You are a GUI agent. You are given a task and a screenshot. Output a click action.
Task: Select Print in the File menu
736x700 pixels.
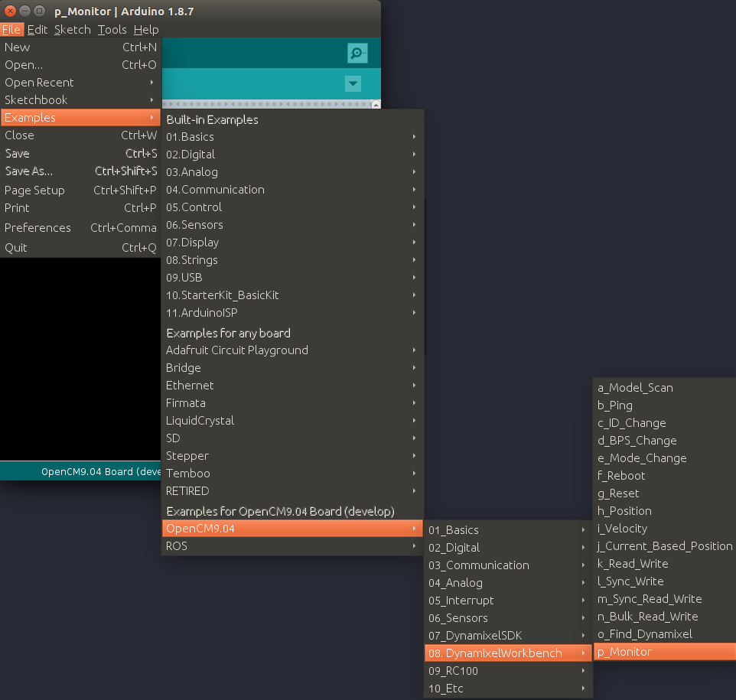81,207
